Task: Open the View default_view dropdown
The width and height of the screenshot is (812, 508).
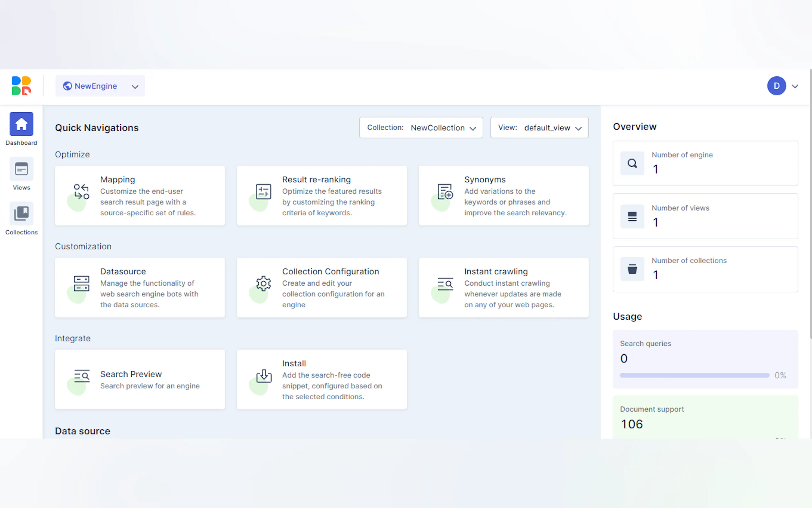Action: click(539, 128)
